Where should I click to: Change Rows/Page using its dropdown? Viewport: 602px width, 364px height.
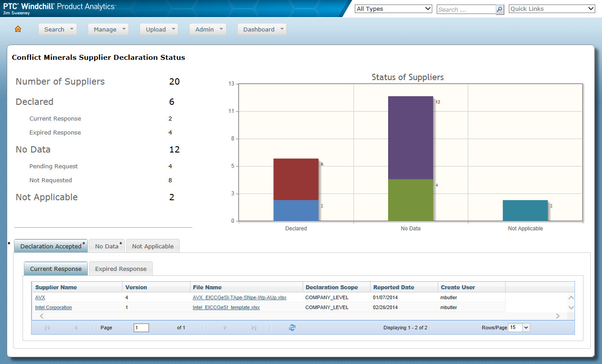526,328
